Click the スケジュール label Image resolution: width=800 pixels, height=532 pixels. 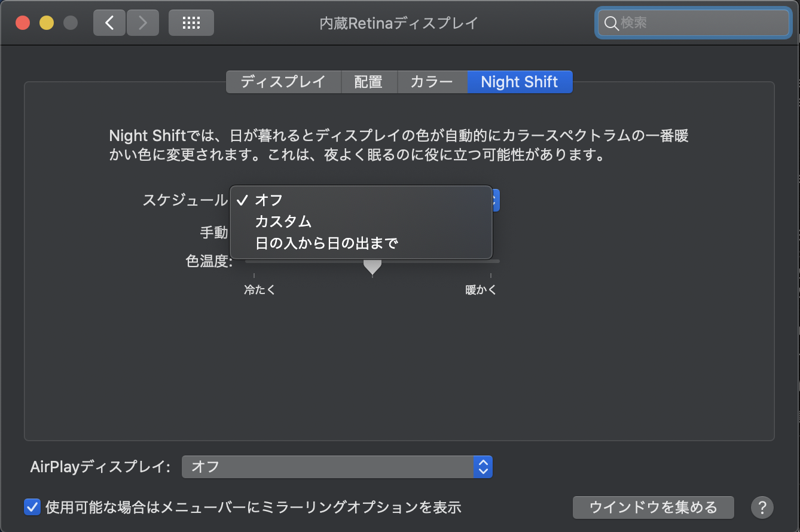coord(185,200)
